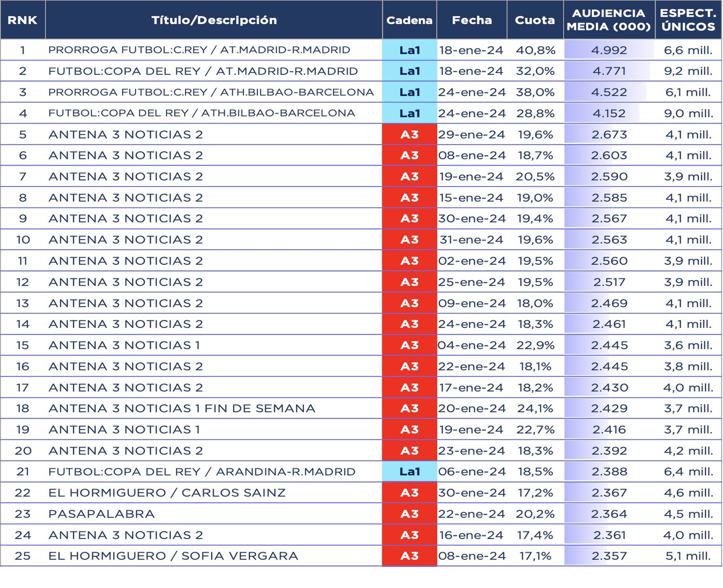Click date 23-ene-24
The image size is (723, 588).
[471, 451]
